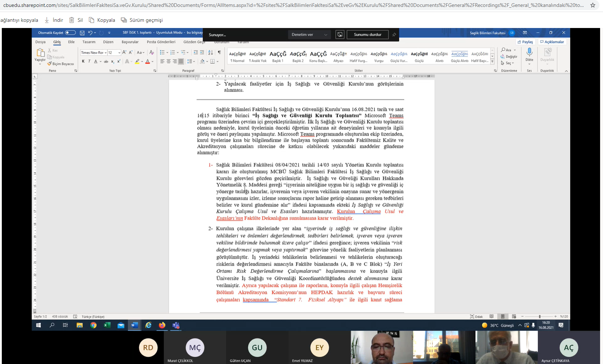Open the Tasarım ribbon tab
The image size is (603, 364).
click(x=89, y=42)
